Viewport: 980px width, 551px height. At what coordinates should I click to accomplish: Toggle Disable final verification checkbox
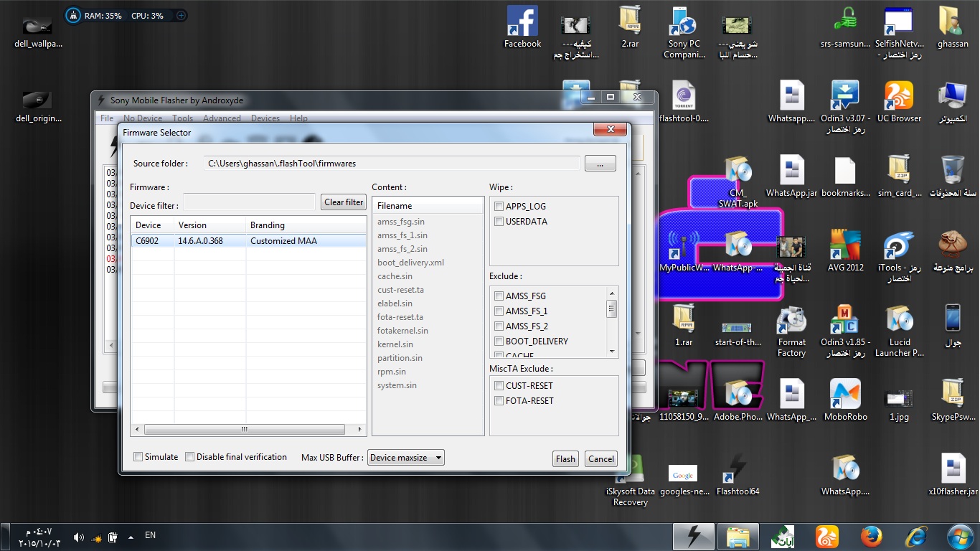(190, 457)
